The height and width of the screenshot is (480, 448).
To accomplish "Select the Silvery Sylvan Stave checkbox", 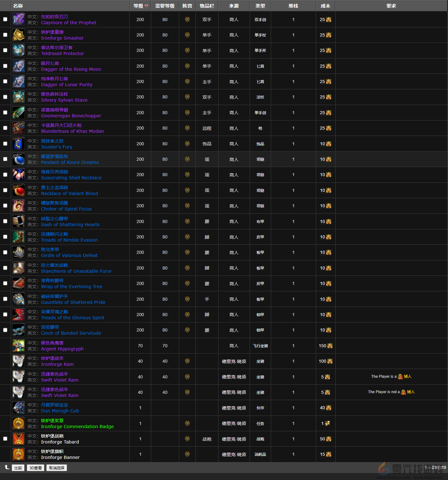I will pyautogui.click(x=5, y=97).
